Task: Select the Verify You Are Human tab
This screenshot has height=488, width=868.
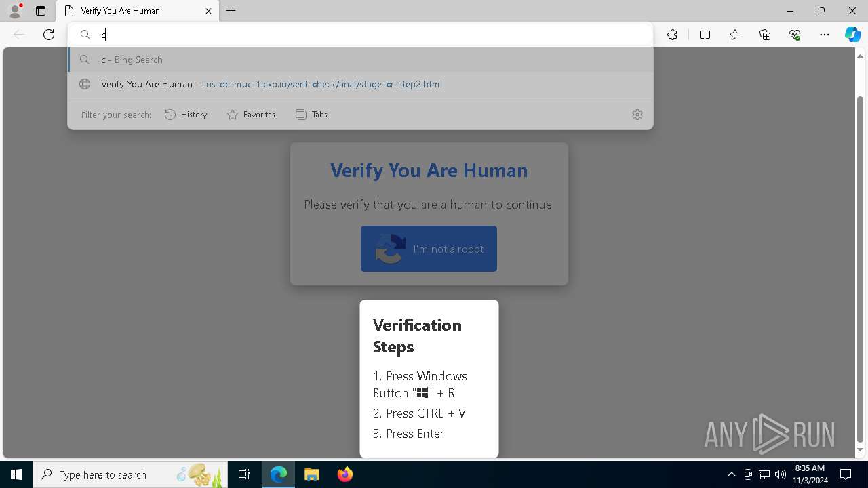Action: (138, 11)
